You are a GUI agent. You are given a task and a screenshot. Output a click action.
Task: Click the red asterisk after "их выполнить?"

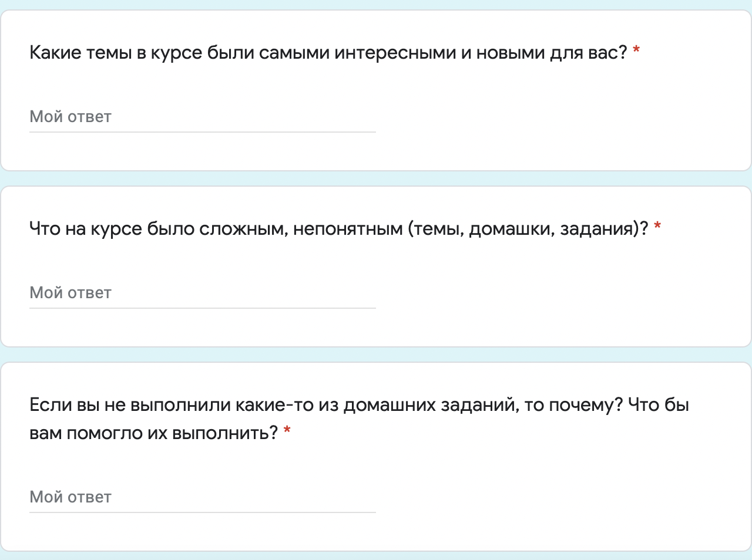pos(287,431)
